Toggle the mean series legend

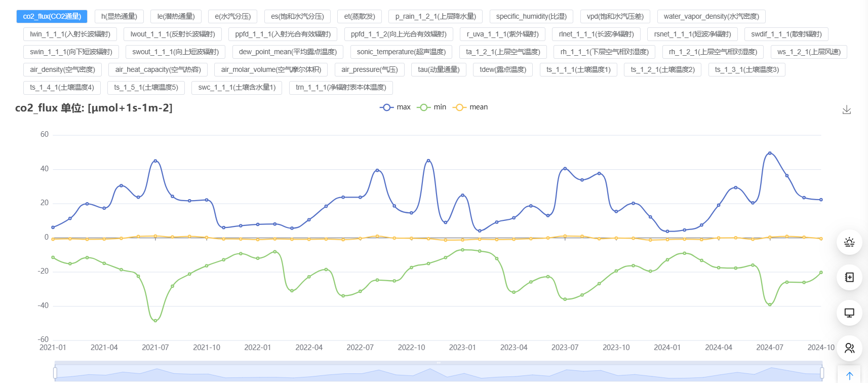coord(470,107)
